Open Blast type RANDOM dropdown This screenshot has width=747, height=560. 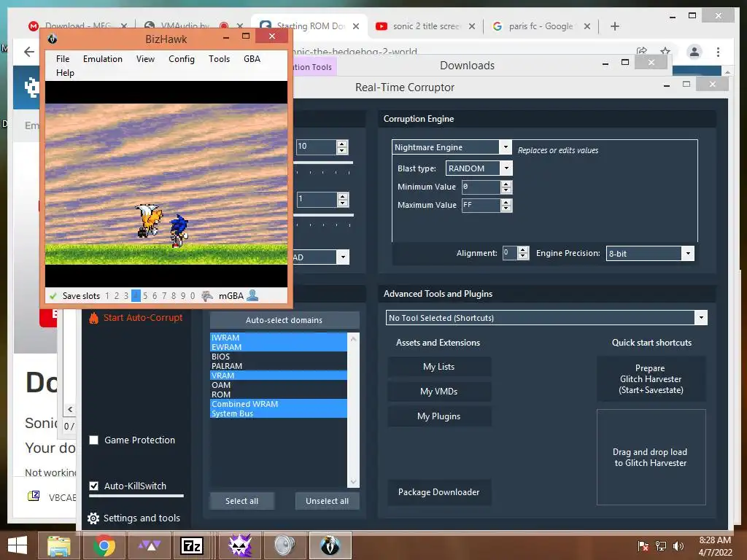tap(506, 168)
